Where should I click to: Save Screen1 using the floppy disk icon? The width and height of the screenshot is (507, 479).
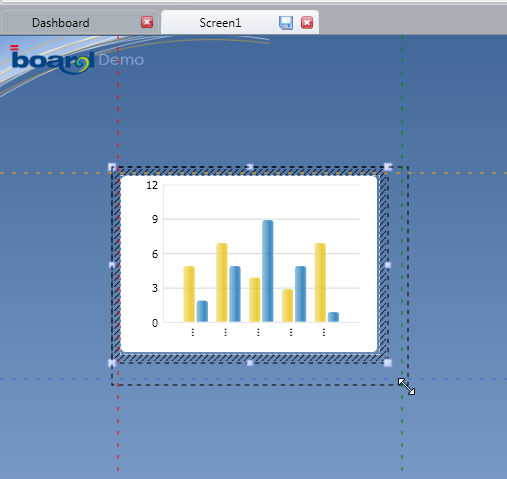point(286,23)
